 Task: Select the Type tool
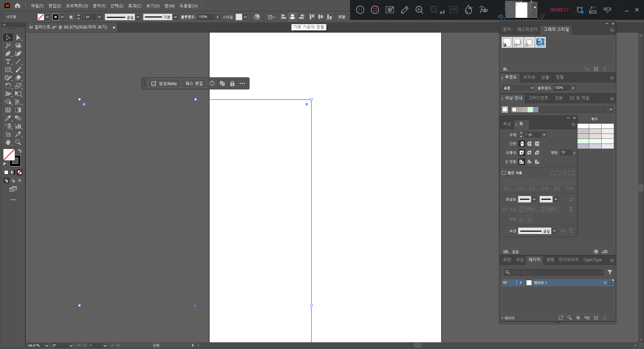click(8, 62)
